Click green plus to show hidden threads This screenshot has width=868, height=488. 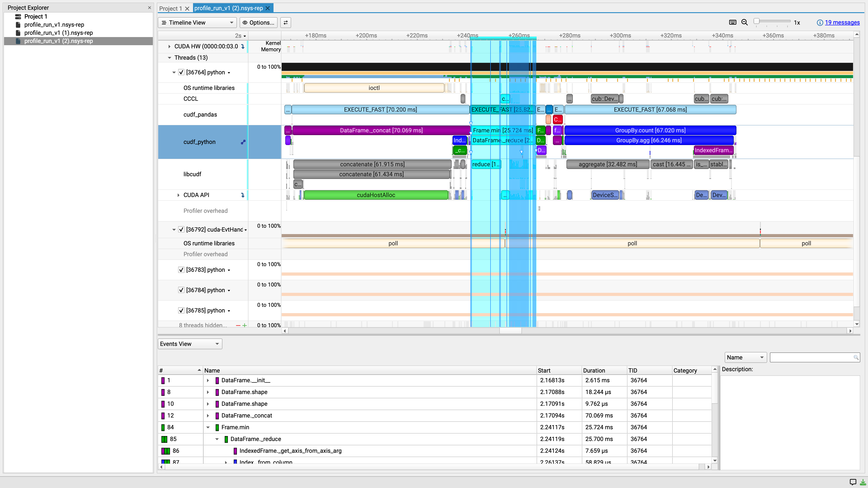pos(245,325)
